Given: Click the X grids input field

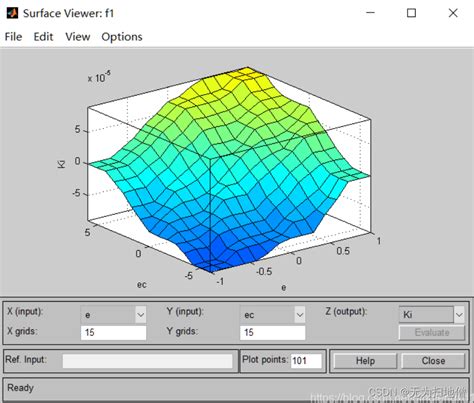Looking at the screenshot, I should [113, 333].
